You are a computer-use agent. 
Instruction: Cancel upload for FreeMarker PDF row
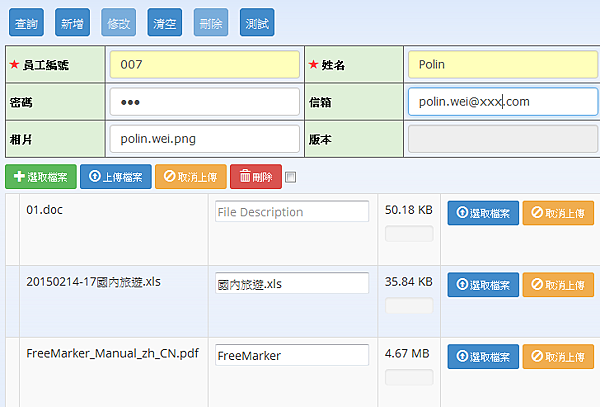(558, 356)
